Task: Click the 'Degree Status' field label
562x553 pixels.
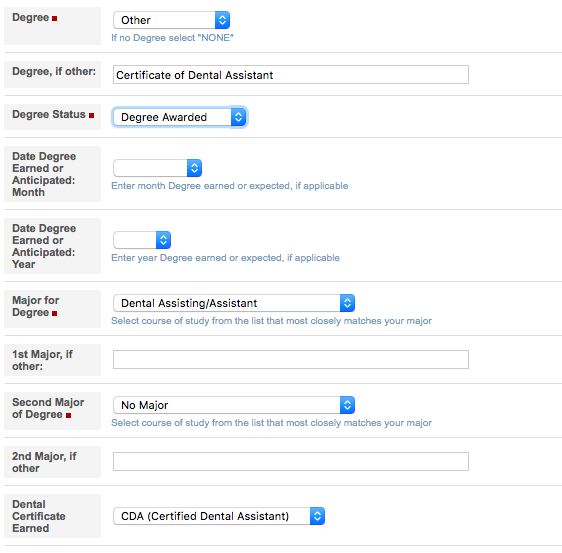Action: pos(49,114)
